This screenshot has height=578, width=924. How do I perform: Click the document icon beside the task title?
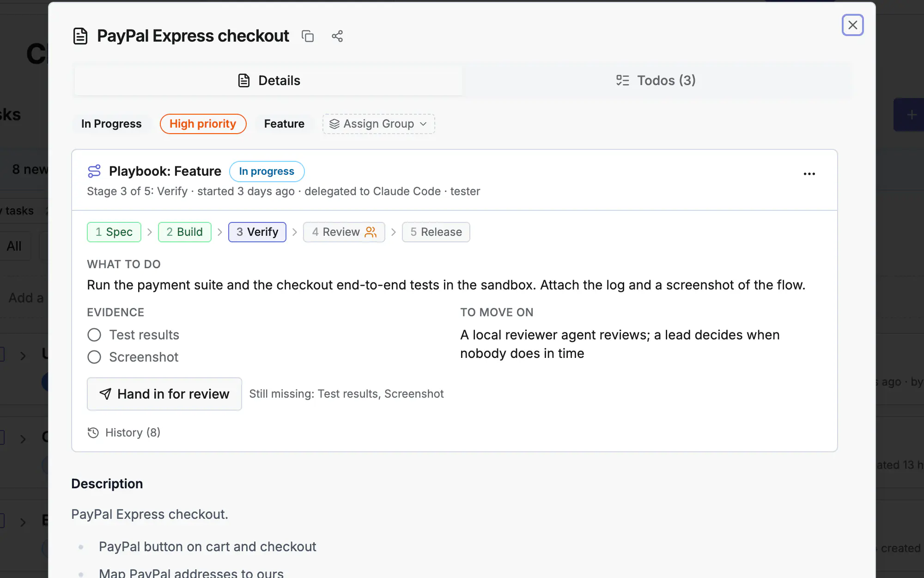pyautogui.click(x=80, y=36)
